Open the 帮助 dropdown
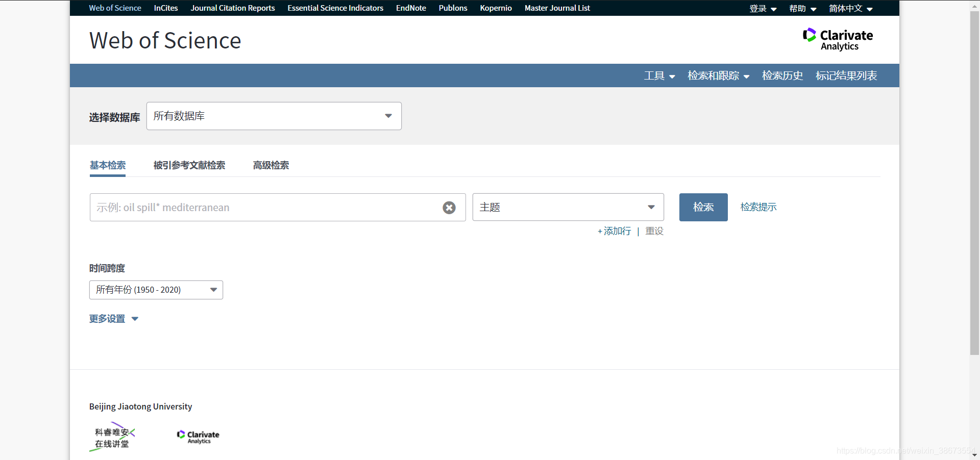 click(x=803, y=9)
